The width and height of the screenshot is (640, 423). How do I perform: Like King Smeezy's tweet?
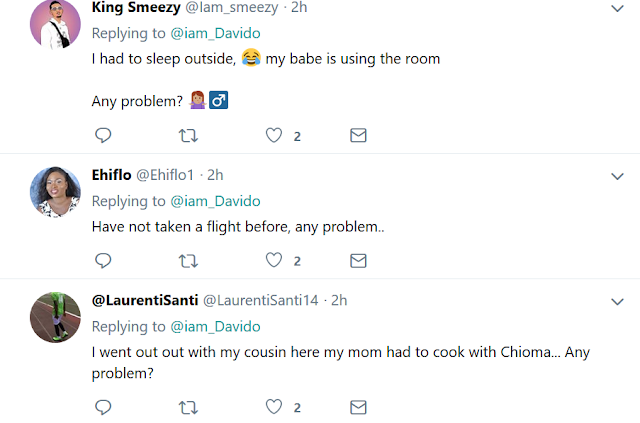[x=274, y=135]
